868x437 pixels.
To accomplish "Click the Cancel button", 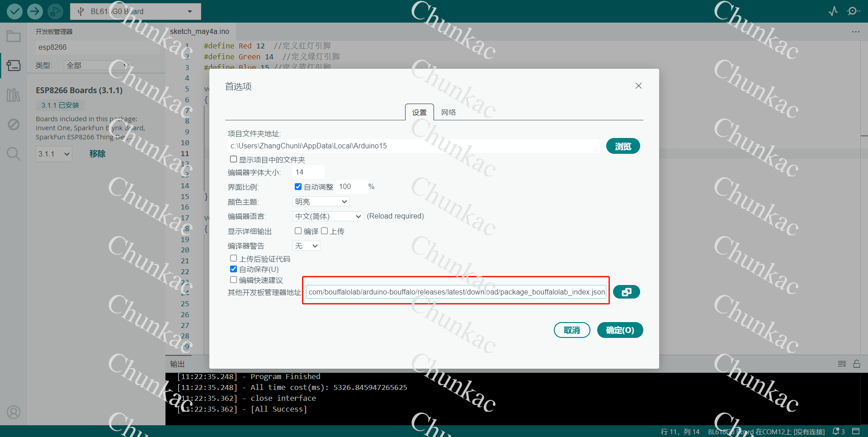I will tap(572, 330).
